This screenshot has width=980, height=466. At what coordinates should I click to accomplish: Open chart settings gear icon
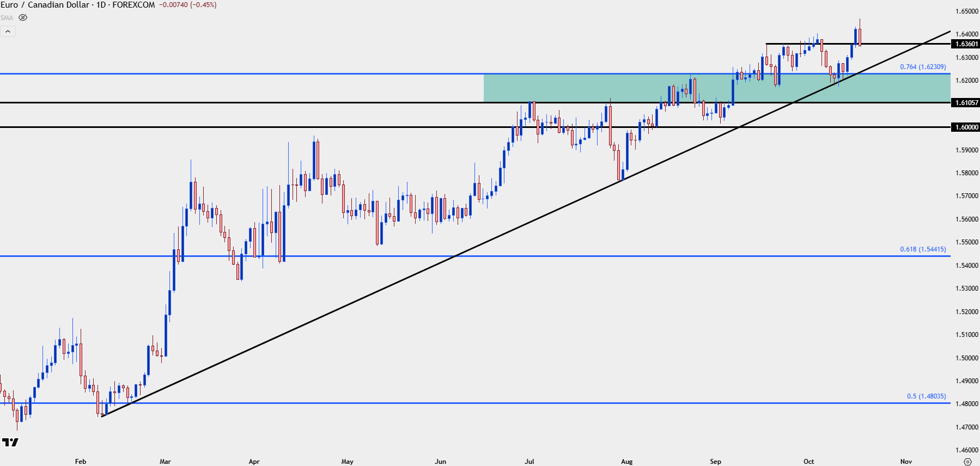click(967, 462)
